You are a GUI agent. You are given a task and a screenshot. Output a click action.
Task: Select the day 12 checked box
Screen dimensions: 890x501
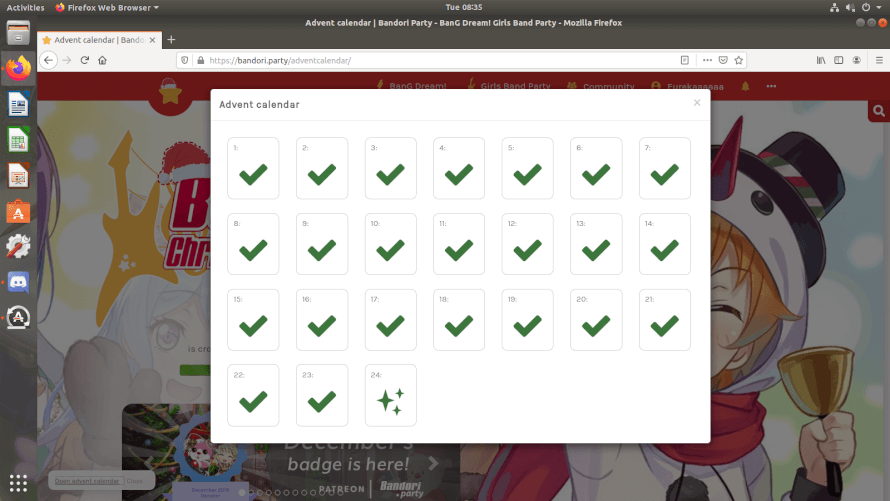pos(527,244)
